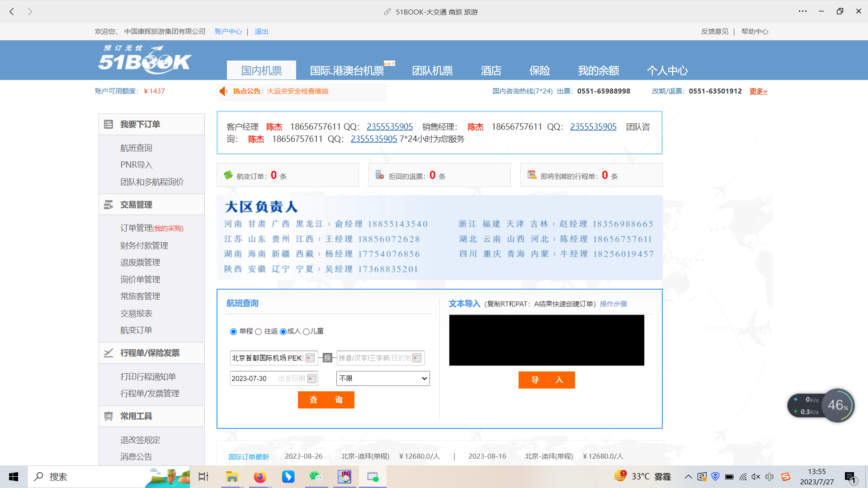Viewport: 868px width, 488px height.
Task: Switch to 国际.港澳台机票 tab
Action: pos(347,70)
